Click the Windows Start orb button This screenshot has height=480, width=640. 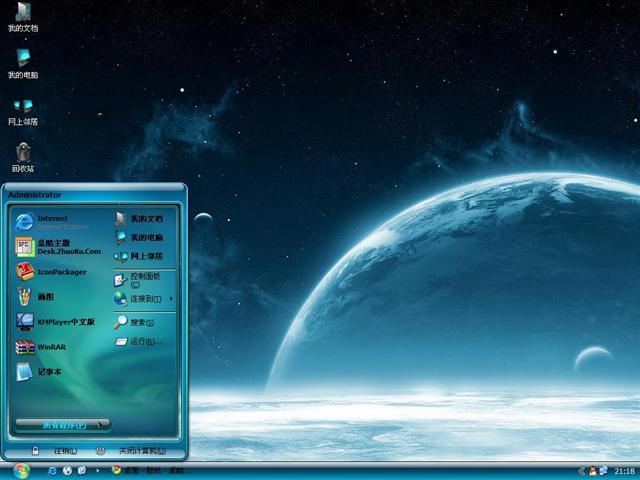21,471
